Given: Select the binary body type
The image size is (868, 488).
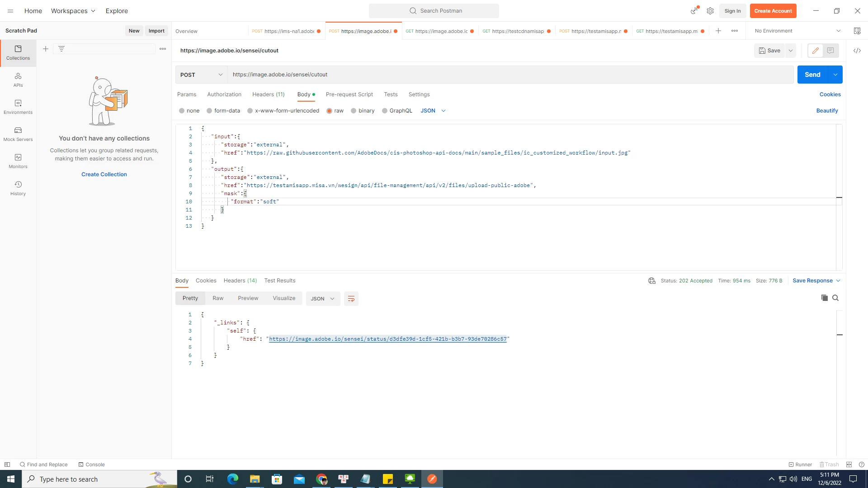Looking at the screenshot, I should [x=354, y=111].
